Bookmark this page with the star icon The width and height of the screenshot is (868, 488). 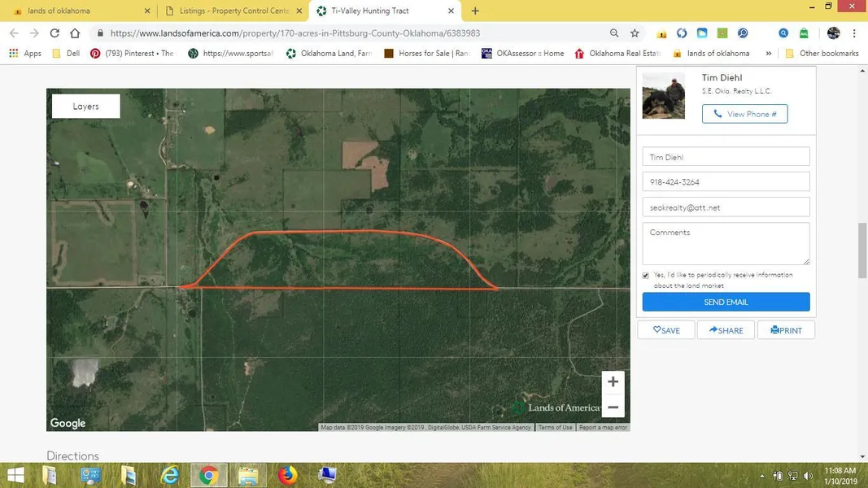(x=635, y=33)
